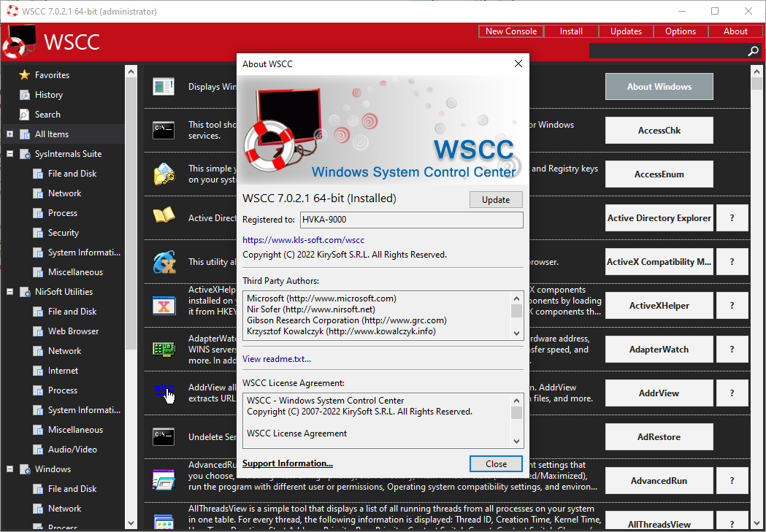The height and width of the screenshot is (532, 766).
Task: Click the ActiveX Compatibility Manager icon
Action: (x=164, y=262)
